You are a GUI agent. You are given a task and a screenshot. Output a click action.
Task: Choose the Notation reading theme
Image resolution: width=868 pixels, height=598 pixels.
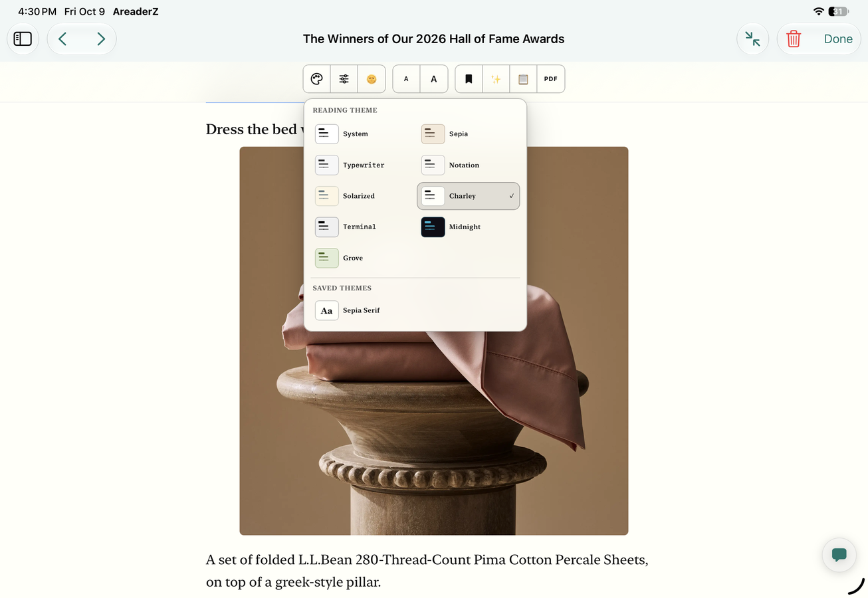(469, 165)
